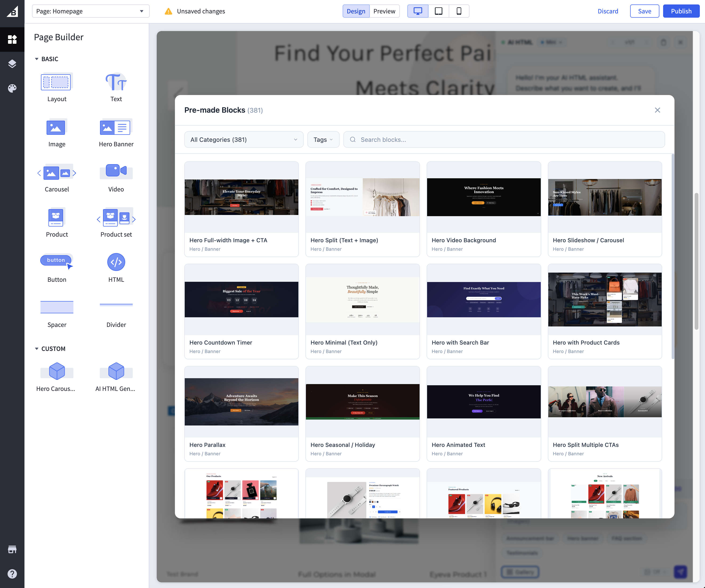Choose the Video block
The width and height of the screenshot is (705, 588).
pyautogui.click(x=116, y=171)
